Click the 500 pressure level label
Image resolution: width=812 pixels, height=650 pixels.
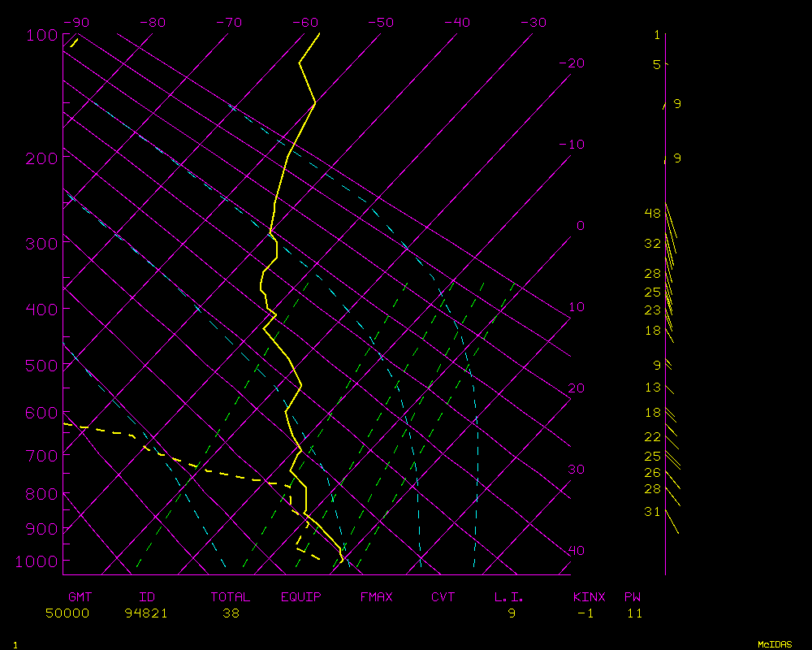tap(41, 366)
